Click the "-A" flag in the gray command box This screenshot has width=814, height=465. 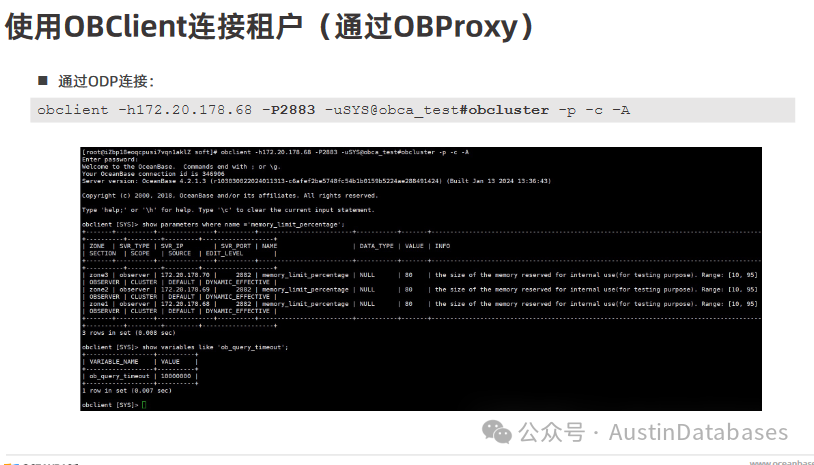(x=621, y=110)
